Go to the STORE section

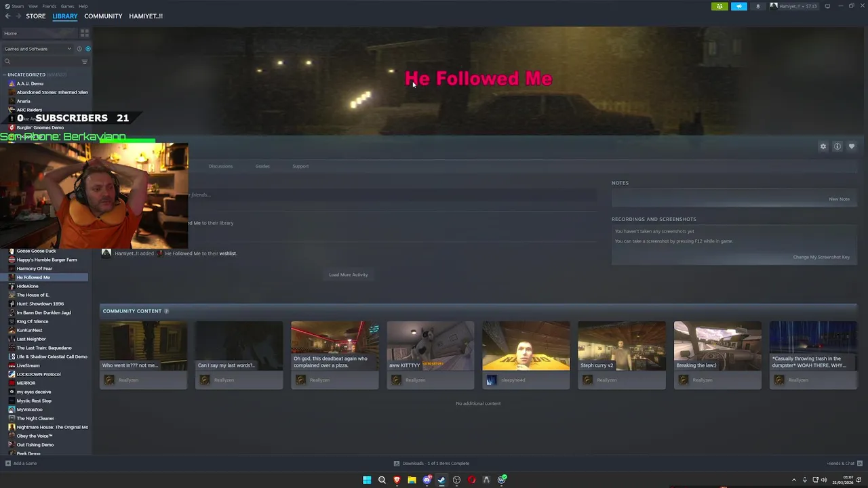pos(36,16)
